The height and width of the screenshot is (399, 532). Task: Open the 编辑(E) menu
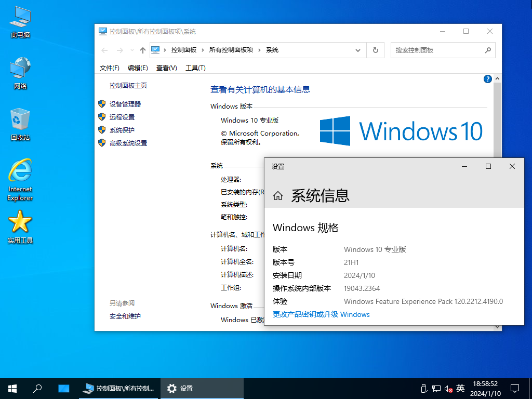tap(138, 68)
